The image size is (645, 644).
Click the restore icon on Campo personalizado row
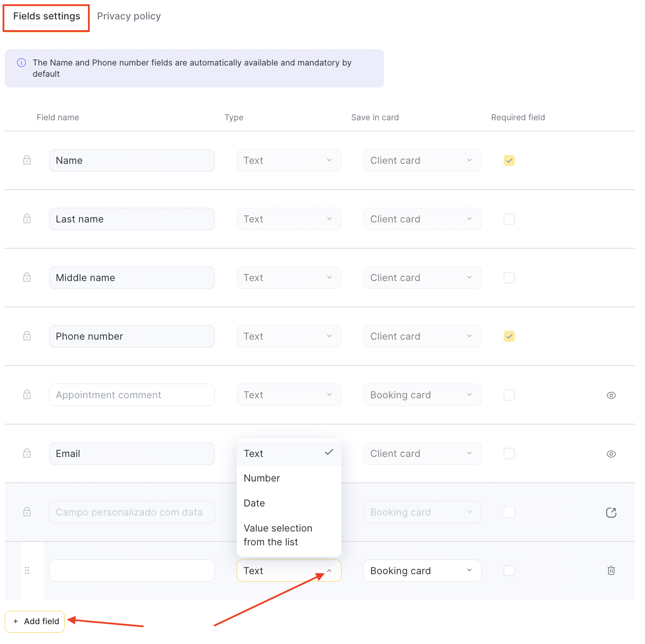pyautogui.click(x=611, y=512)
